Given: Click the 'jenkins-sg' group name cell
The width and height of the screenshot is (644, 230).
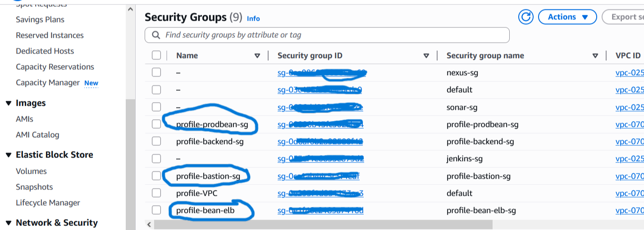Looking at the screenshot, I should tap(465, 158).
